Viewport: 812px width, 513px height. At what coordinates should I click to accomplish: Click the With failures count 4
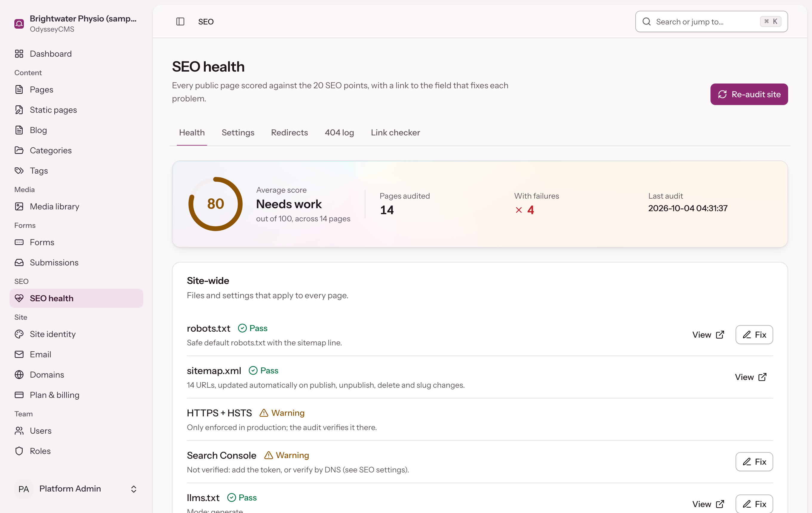pyautogui.click(x=525, y=210)
